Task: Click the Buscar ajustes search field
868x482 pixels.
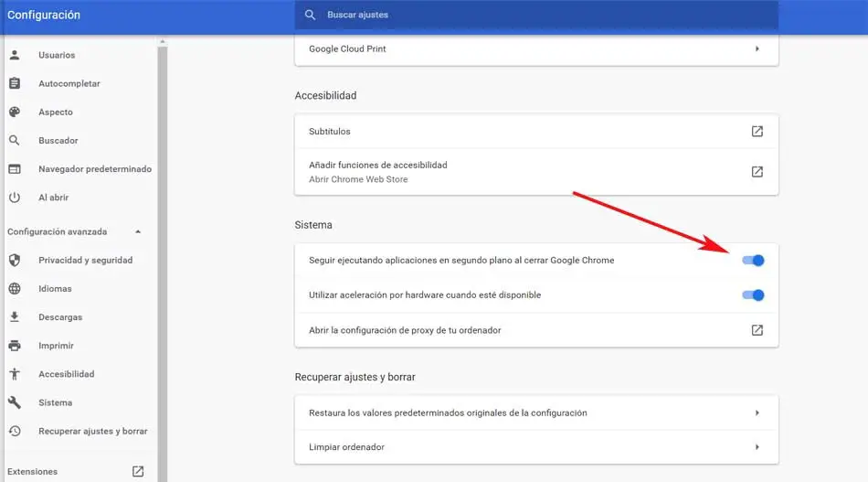Action: tap(536, 15)
